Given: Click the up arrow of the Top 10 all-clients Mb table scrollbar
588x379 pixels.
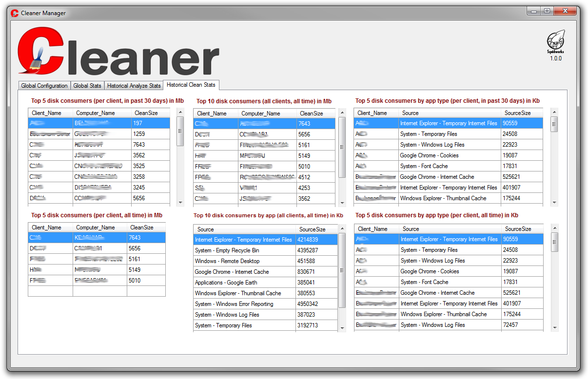Looking at the screenshot, I should 342,112.
